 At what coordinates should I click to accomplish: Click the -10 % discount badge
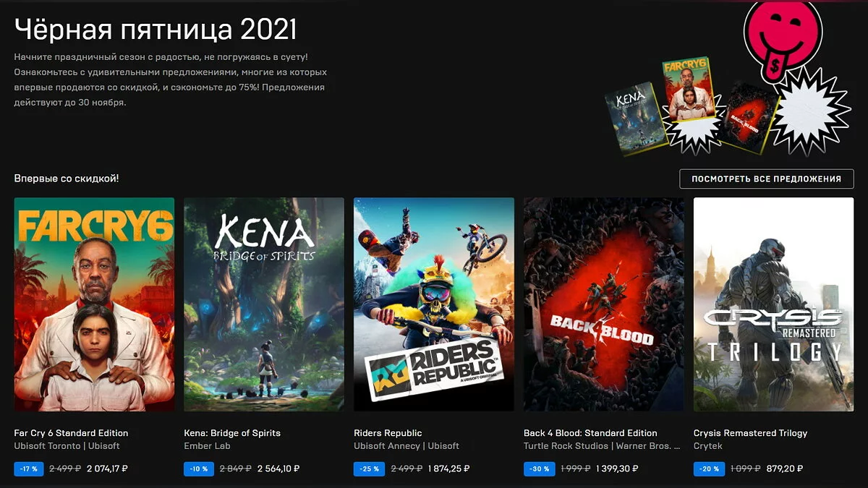click(x=199, y=468)
